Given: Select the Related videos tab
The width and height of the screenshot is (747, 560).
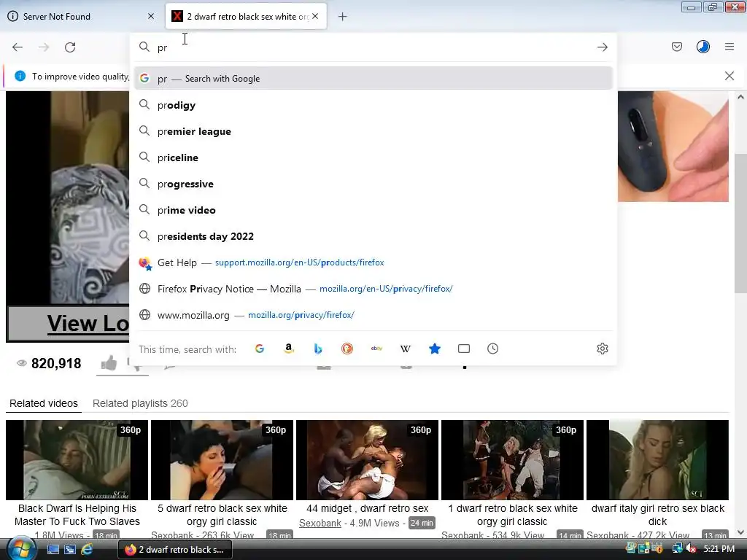Looking at the screenshot, I should coord(44,403).
